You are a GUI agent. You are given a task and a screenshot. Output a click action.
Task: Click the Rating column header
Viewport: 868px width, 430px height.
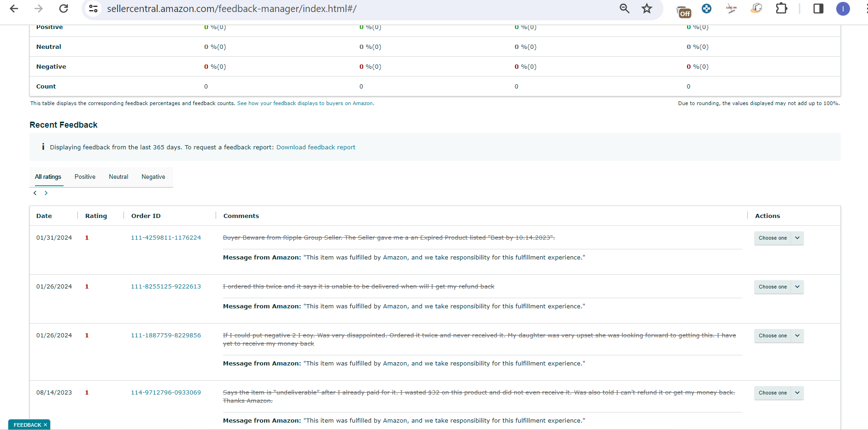(96, 216)
